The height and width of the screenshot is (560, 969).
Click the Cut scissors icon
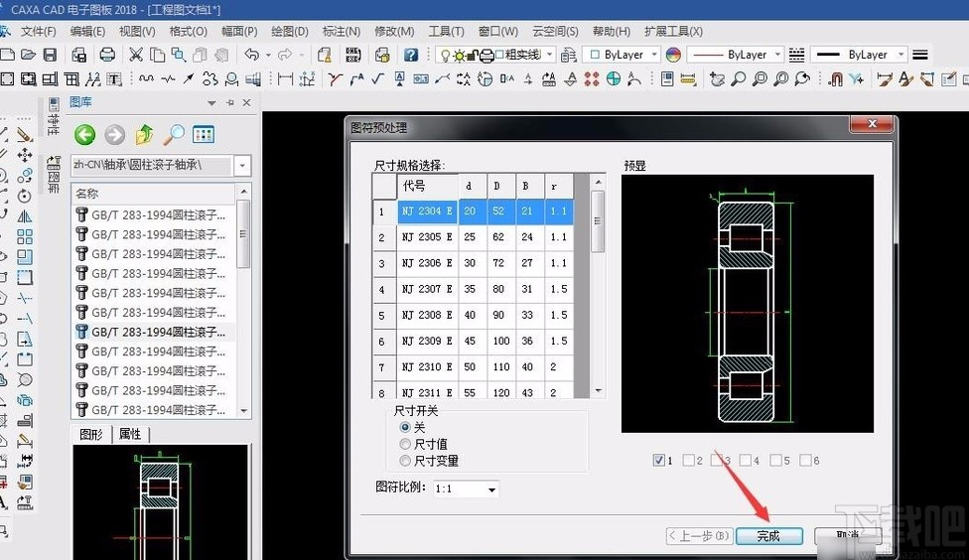136,55
